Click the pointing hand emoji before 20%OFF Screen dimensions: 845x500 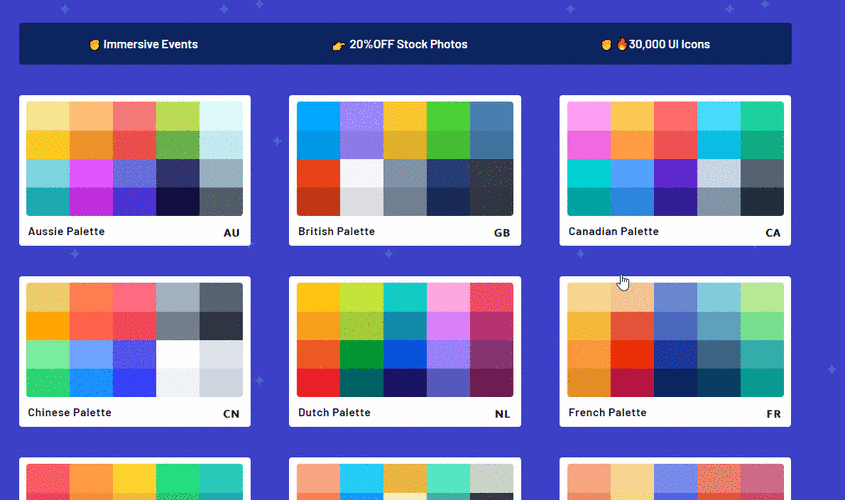coord(339,45)
